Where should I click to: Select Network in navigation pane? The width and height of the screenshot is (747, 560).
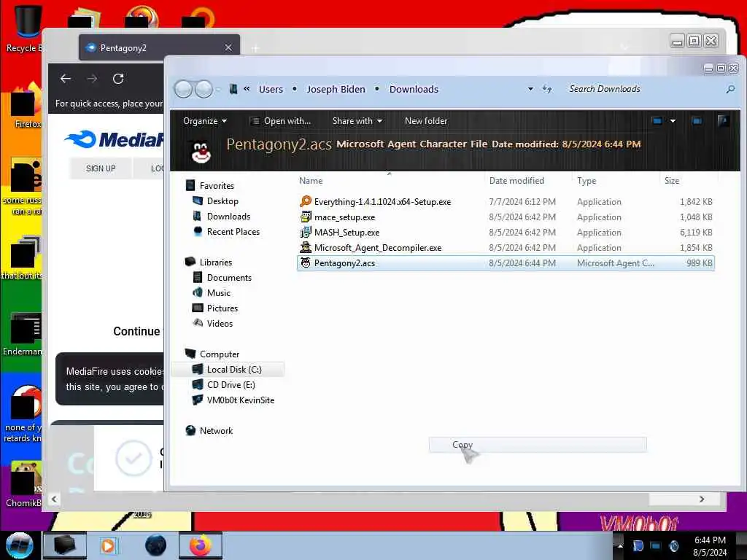216,430
